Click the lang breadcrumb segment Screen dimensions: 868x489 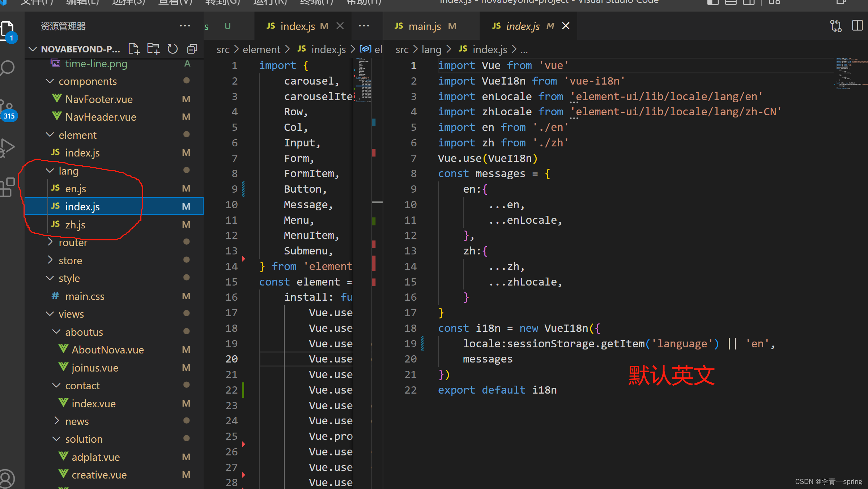[x=431, y=50]
